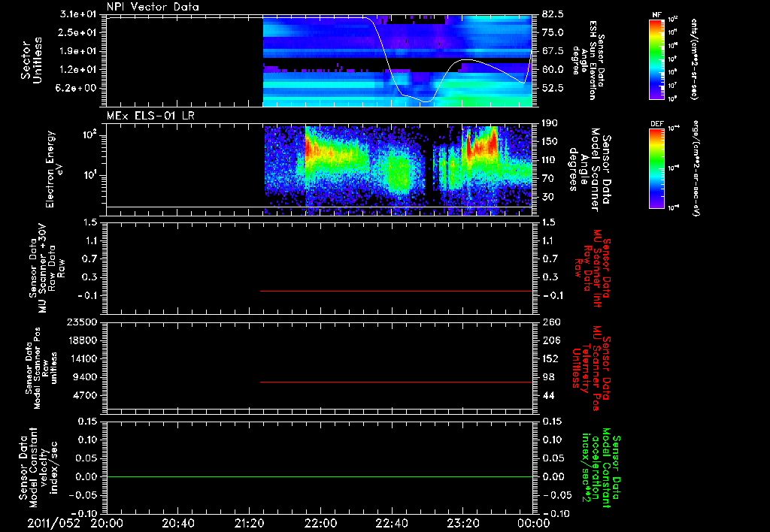Click the '30' scanner angle tick label
The height and width of the screenshot is (532, 770).
point(548,198)
